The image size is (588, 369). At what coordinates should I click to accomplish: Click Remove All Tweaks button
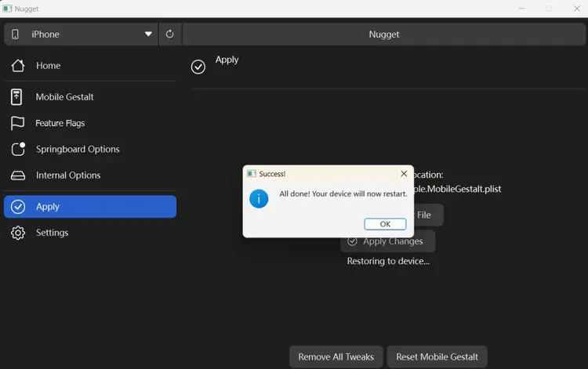point(336,356)
